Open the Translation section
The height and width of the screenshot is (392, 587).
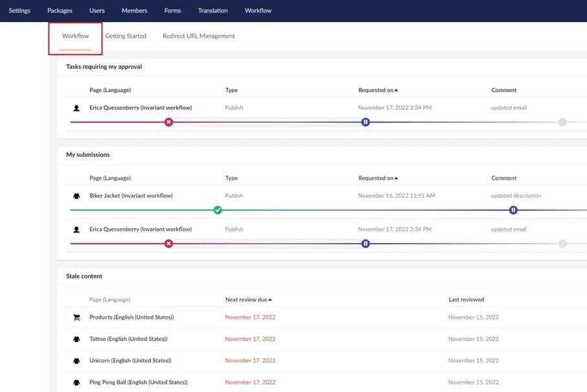pos(213,10)
